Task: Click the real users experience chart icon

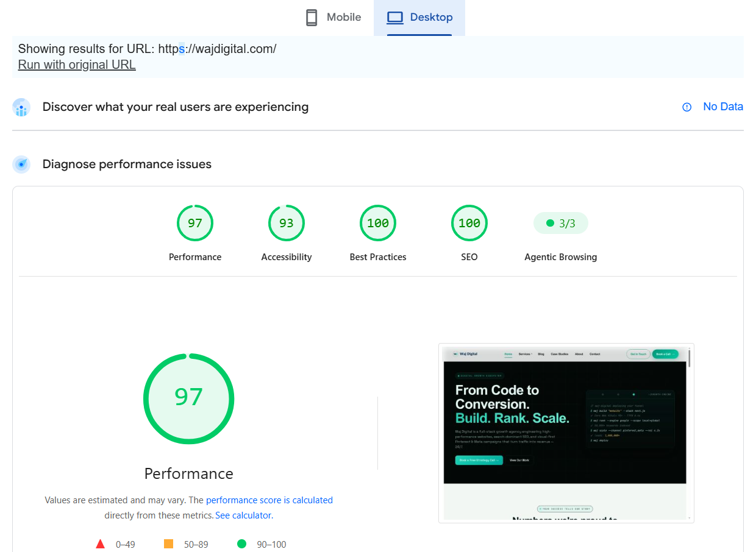Action: (21, 107)
